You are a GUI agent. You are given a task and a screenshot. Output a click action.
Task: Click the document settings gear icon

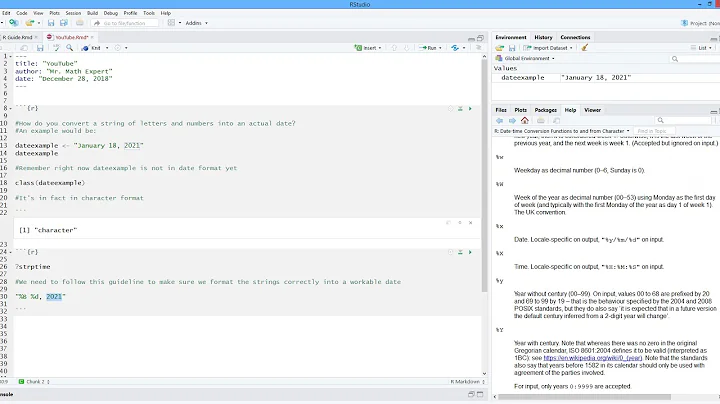pos(118,48)
